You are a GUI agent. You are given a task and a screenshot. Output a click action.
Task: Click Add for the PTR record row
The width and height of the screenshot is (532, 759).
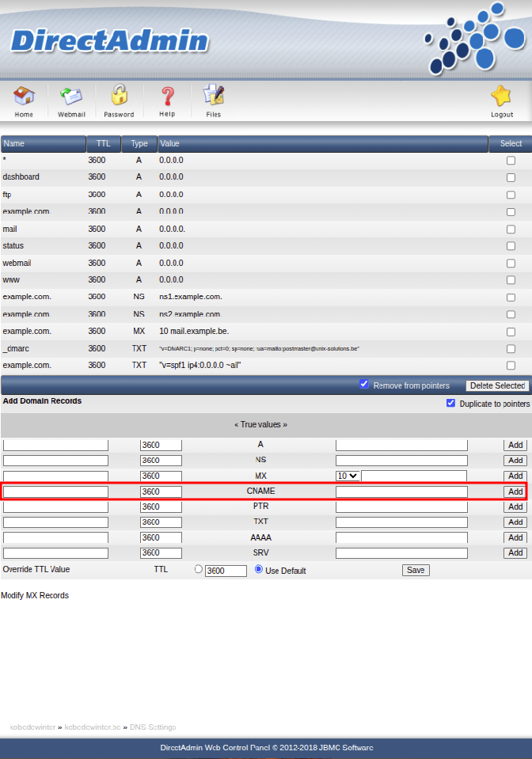tap(515, 507)
